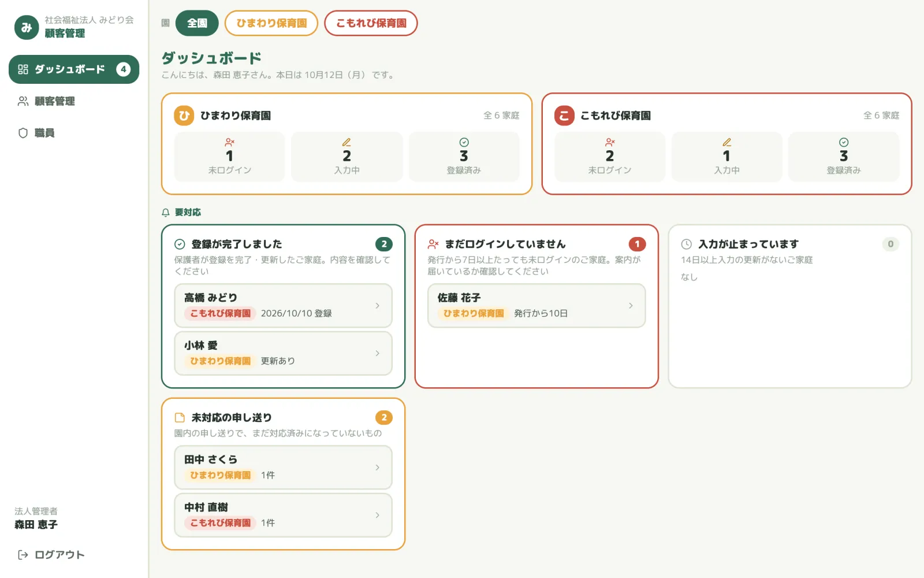Click the 森田 恵子 user name in sidebar

[36, 524]
